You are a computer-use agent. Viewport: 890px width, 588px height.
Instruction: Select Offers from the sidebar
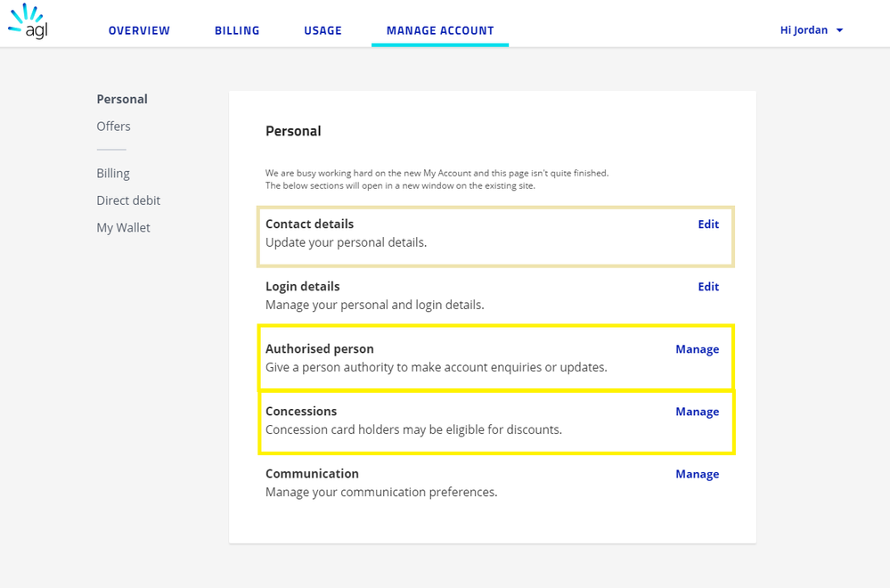(x=113, y=126)
